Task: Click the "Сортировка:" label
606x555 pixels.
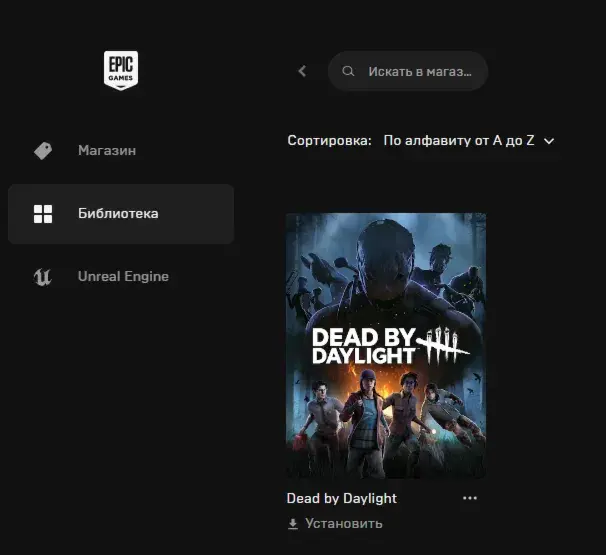Action: coord(329,141)
